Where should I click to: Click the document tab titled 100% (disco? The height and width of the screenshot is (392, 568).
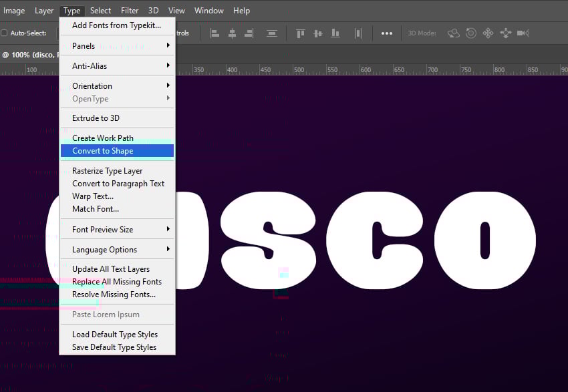(29, 55)
